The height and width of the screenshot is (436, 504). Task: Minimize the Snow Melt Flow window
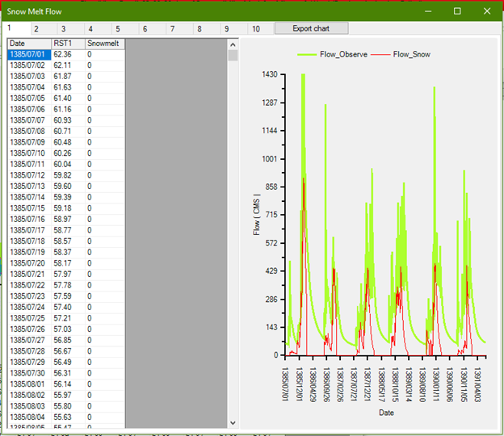pos(427,11)
